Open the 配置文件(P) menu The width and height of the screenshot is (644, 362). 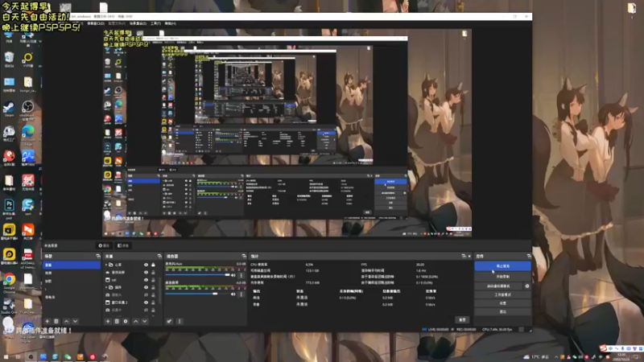(117, 24)
